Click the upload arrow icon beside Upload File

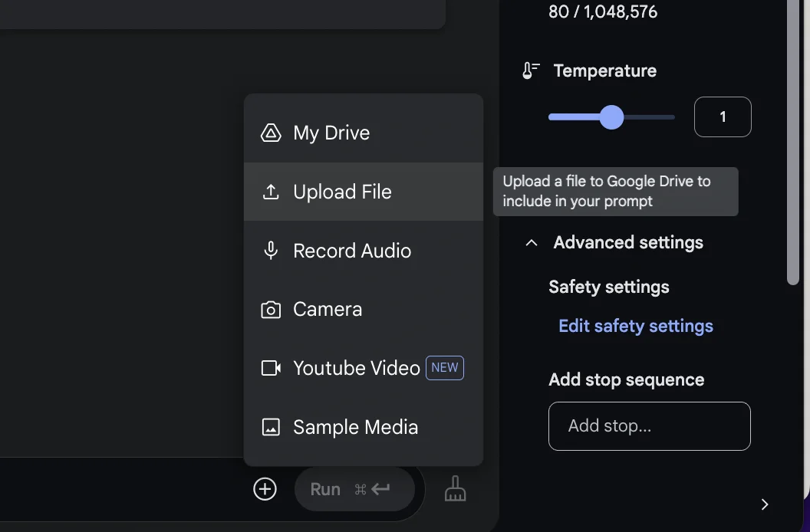pyautogui.click(x=271, y=192)
